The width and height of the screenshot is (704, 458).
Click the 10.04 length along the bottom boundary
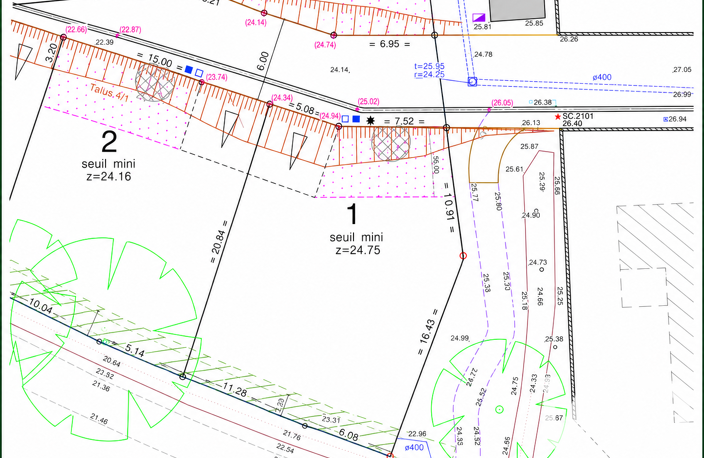click(x=40, y=306)
